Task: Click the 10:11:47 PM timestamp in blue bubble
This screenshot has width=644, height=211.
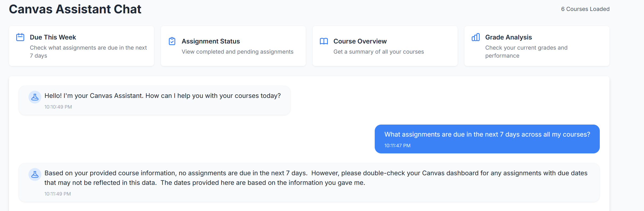Action: (x=397, y=146)
